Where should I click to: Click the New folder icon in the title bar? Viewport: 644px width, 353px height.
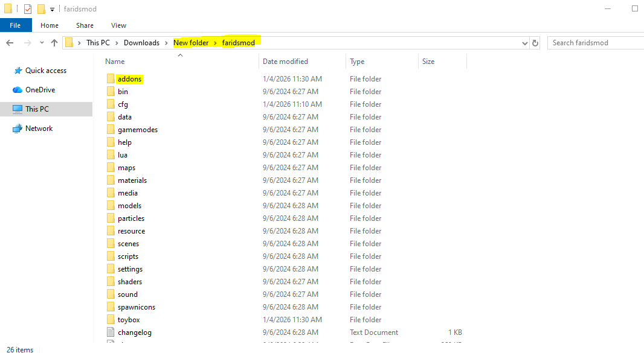click(x=41, y=8)
